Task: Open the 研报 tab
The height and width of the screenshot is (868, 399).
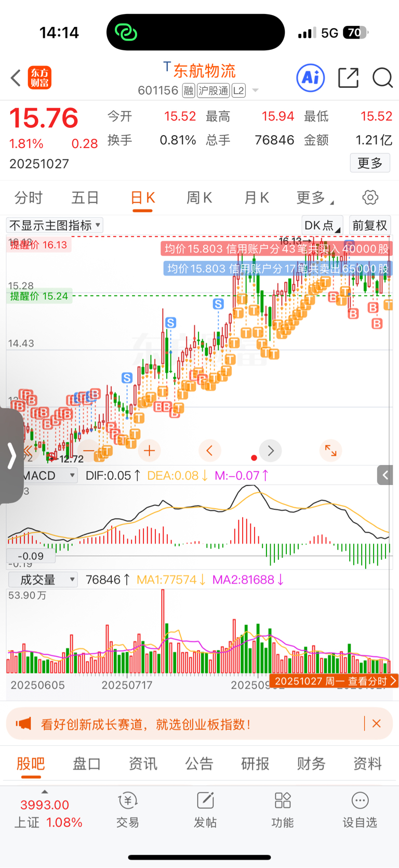Action: point(255,764)
